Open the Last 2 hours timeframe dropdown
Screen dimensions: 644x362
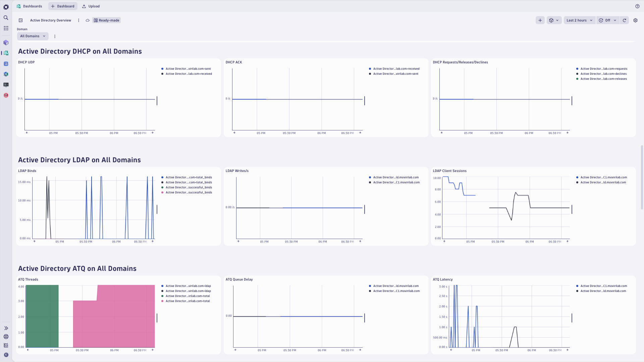coord(579,20)
